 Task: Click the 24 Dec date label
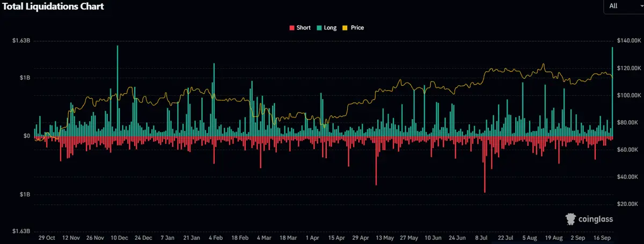pyautogui.click(x=143, y=237)
